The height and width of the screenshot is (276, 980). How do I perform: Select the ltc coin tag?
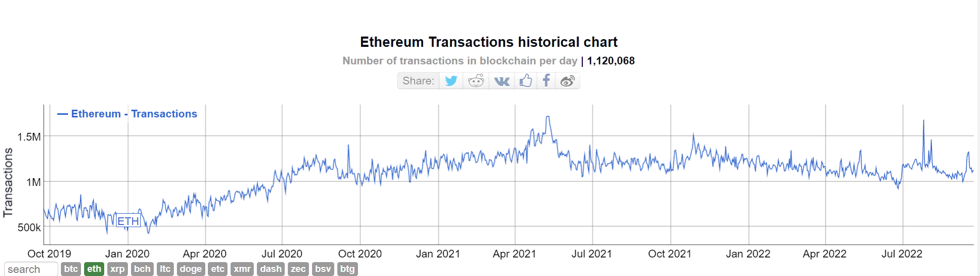[165, 269]
